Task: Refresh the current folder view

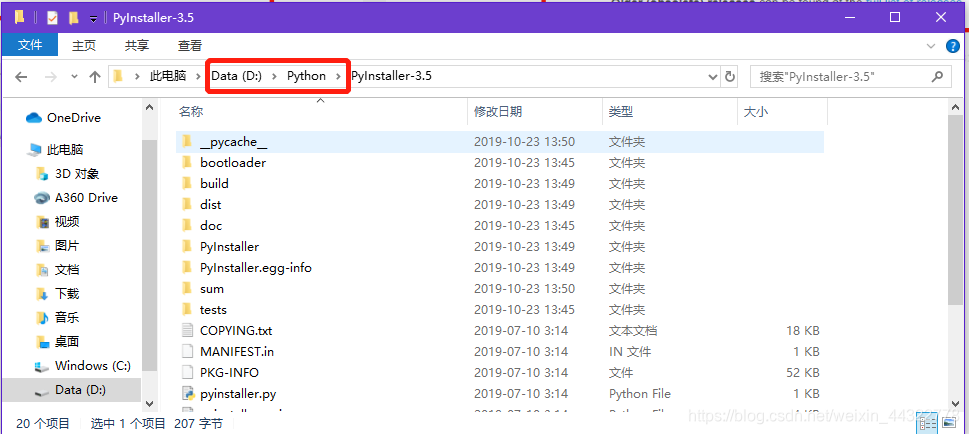Action: pos(730,77)
